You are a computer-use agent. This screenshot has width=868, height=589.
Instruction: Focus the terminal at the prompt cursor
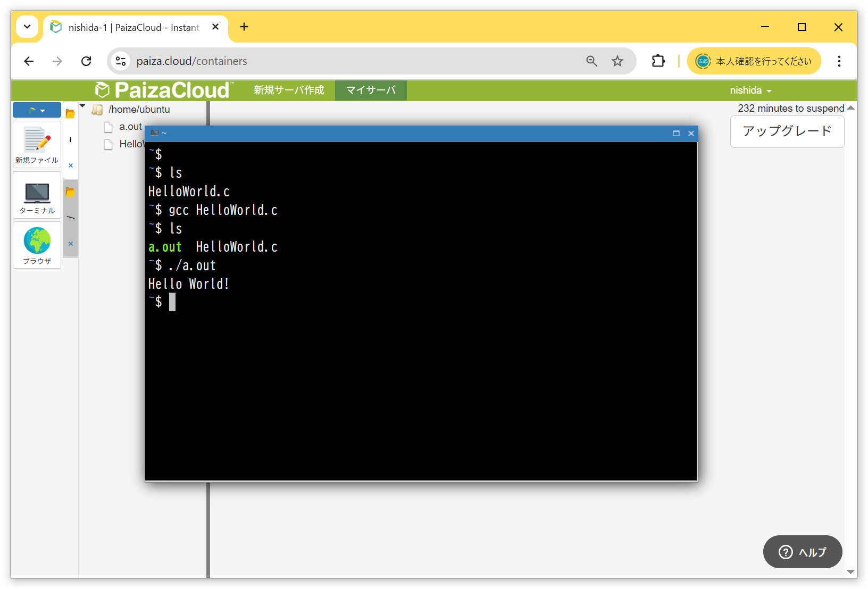click(x=172, y=302)
